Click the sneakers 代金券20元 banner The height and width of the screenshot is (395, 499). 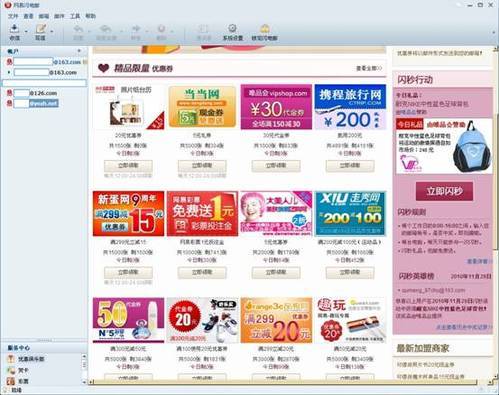[x=202, y=320]
